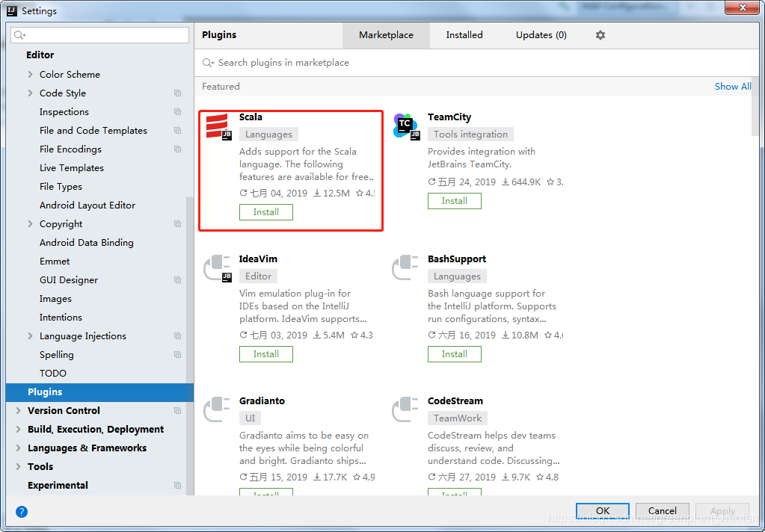The image size is (765, 532).
Task: Click project-level icon beside Code Style
Action: click(177, 93)
